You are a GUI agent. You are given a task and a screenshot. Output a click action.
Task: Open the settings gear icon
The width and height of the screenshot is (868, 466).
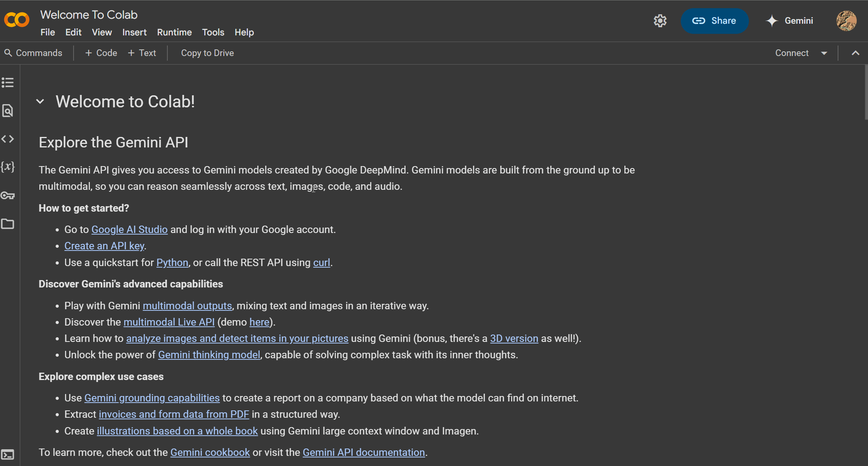(x=660, y=21)
